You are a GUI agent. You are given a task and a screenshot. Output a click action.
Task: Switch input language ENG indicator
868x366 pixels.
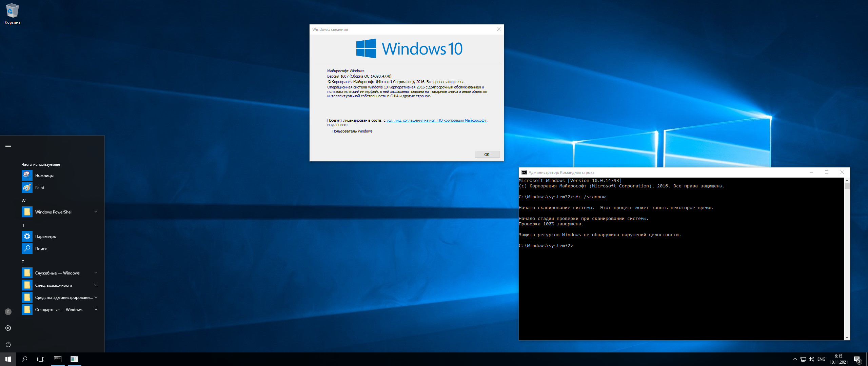(821, 359)
